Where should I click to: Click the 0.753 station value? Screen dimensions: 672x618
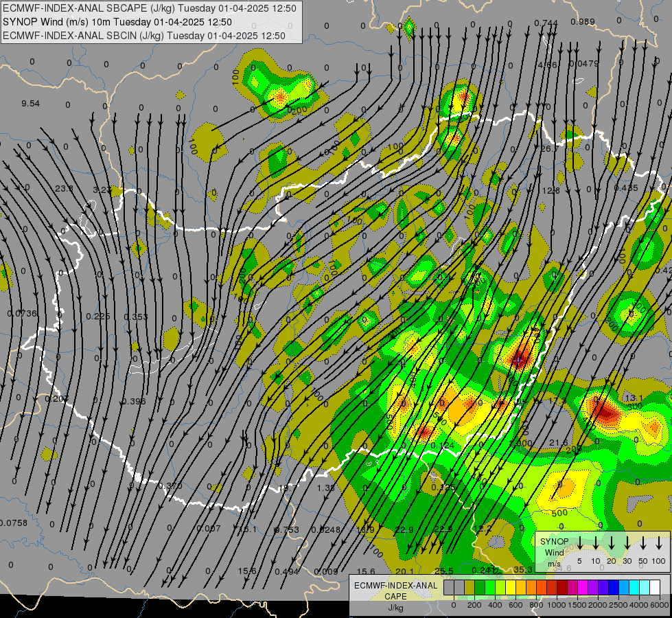pos(287,529)
